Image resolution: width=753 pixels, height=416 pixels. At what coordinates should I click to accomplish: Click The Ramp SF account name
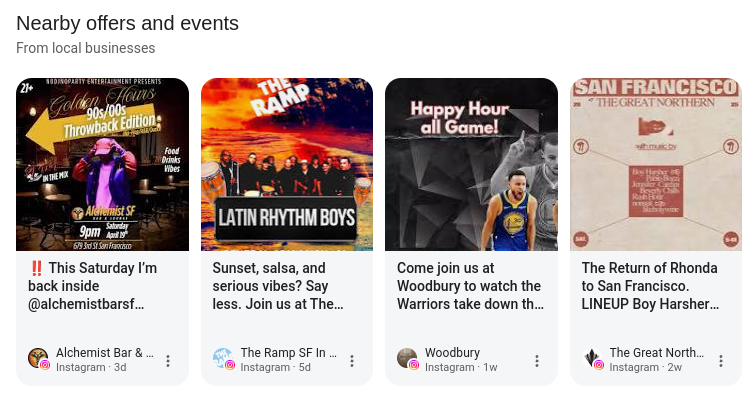(289, 353)
